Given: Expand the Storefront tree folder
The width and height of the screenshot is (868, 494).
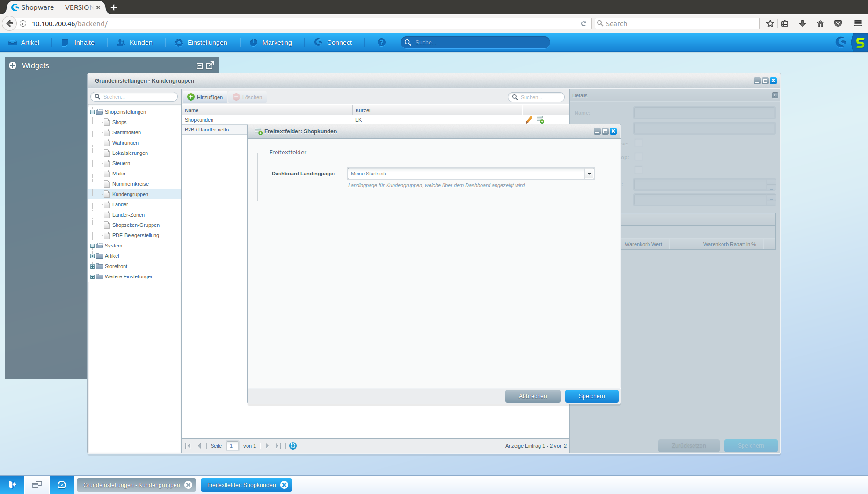Looking at the screenshot, I should click(x=92, y=266).
